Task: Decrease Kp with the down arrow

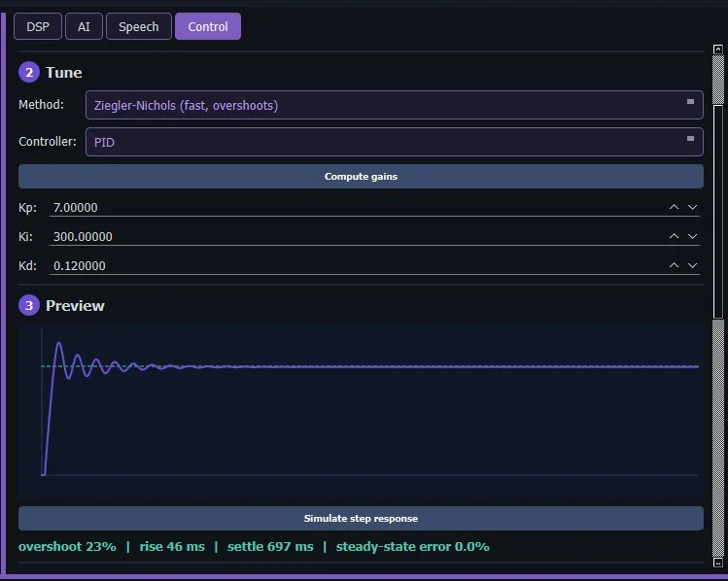Action: [x=692, y=207]
